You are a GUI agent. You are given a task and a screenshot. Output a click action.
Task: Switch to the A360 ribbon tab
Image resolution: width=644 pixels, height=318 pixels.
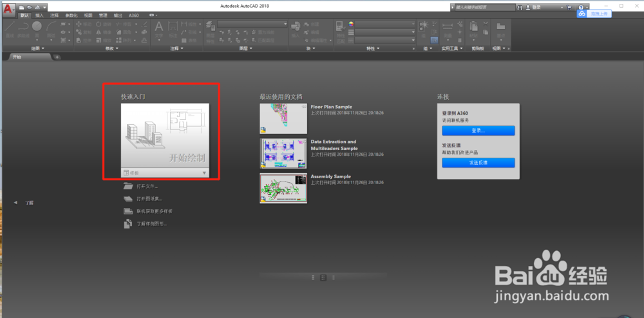tap(133, 15)
